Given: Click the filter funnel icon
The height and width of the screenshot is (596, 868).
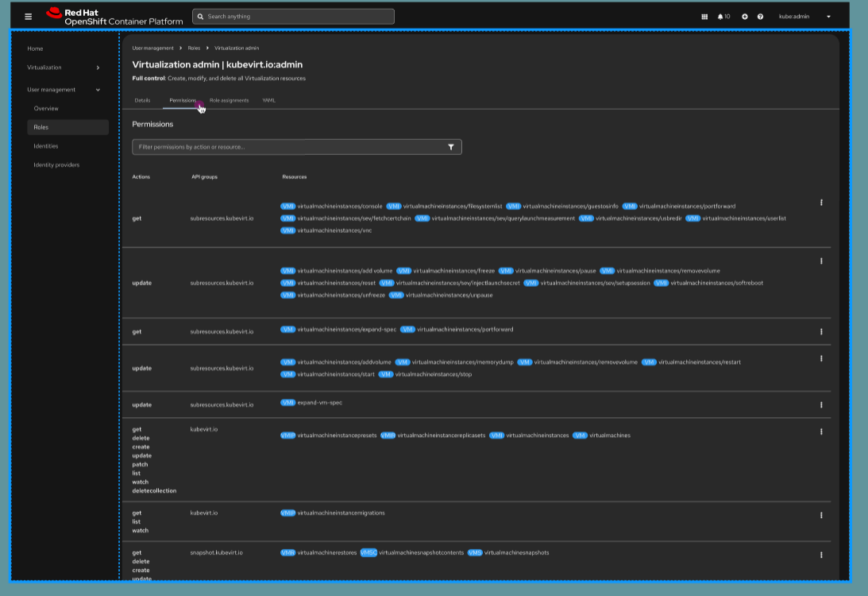Looking at the screenshot, I should coord(450,147).
